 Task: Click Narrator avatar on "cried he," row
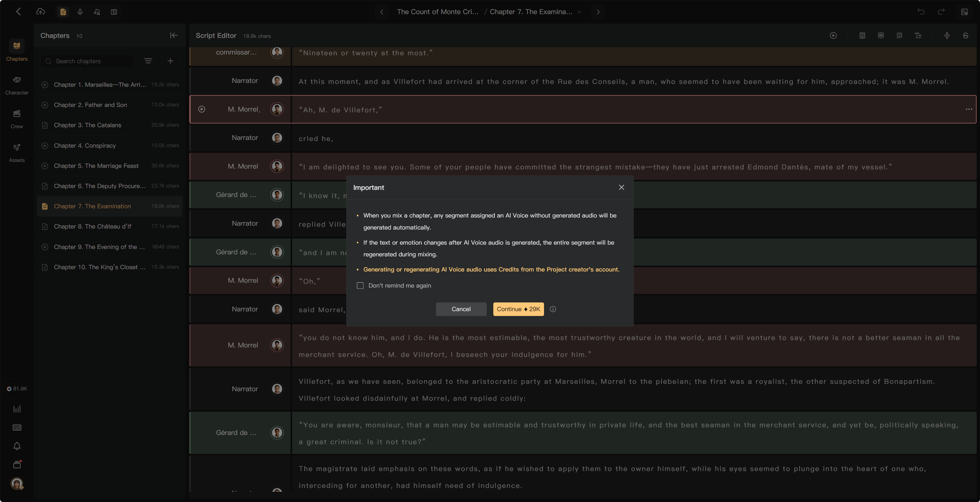pos(277,138)
